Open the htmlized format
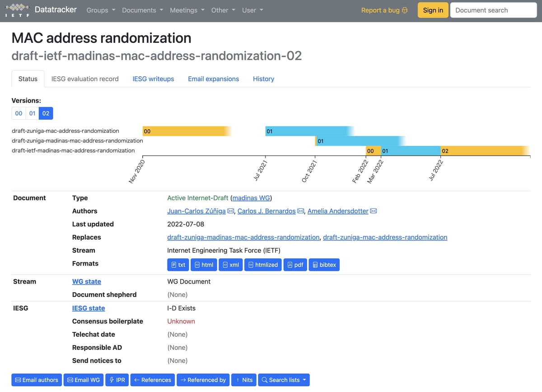 (263, 265)
